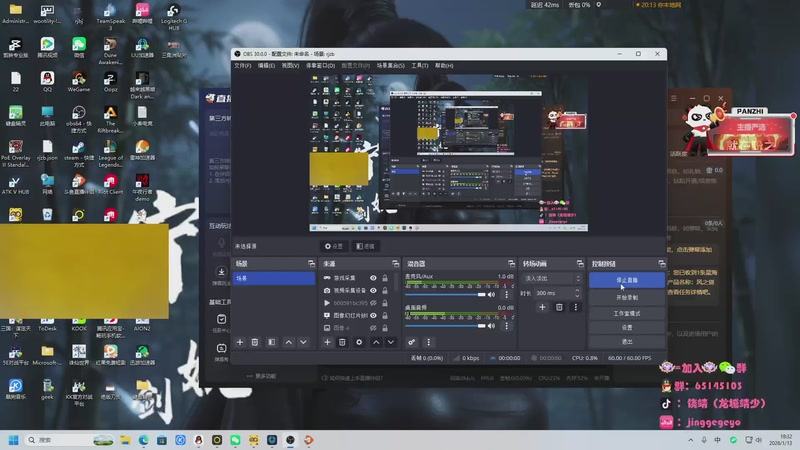Viewport: 800px width, 450px height.
Task: Open the View menu in OBS
Action: 290,66
